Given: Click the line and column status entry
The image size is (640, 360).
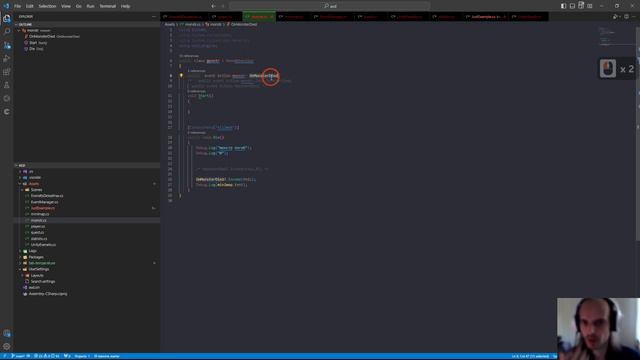Looking at the screenshot, I should click(530, 356).
